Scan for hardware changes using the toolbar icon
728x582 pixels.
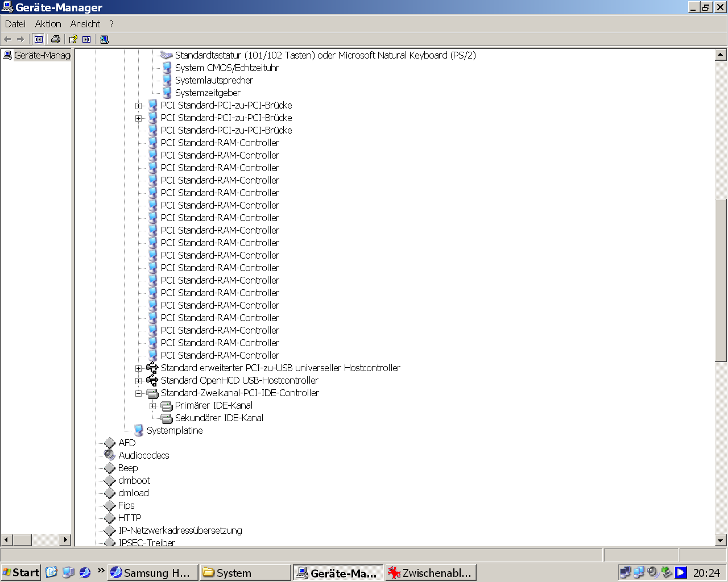pyautogui.click(x=104, y=39)
